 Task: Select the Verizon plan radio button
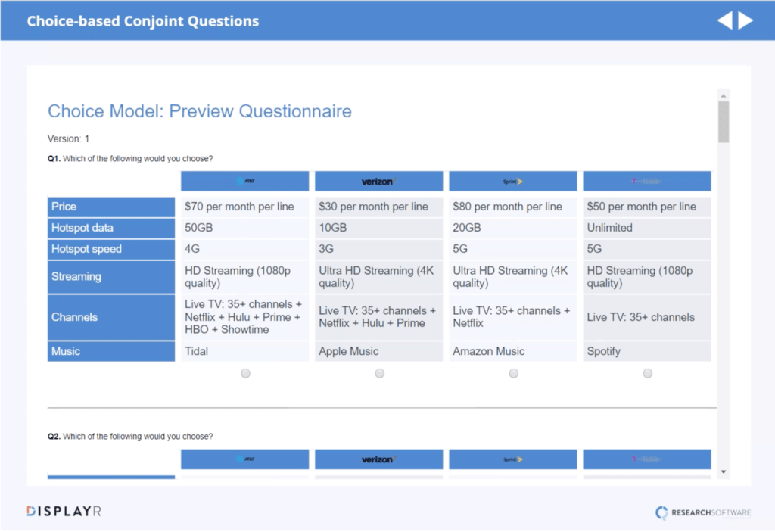tap(379, 373)
